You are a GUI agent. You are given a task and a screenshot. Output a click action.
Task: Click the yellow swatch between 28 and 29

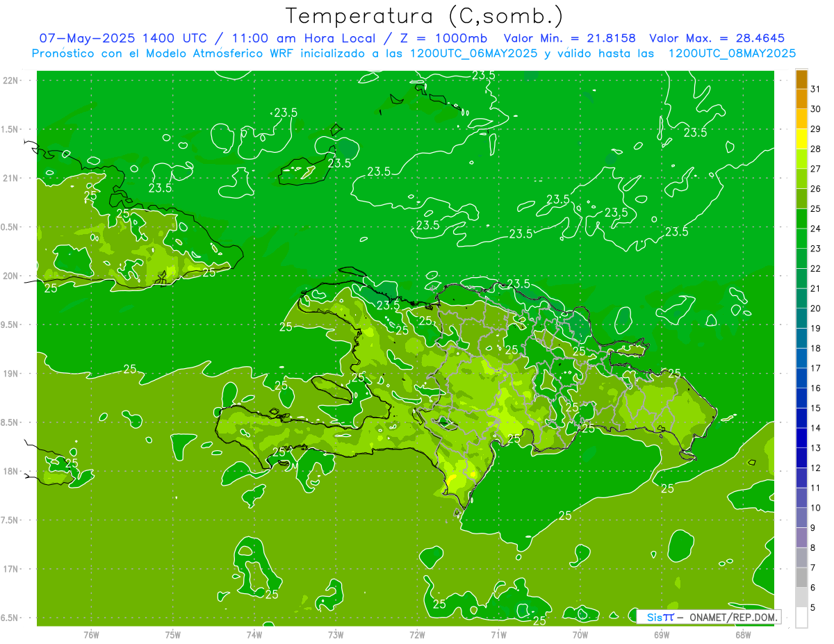tap(801, 139)
